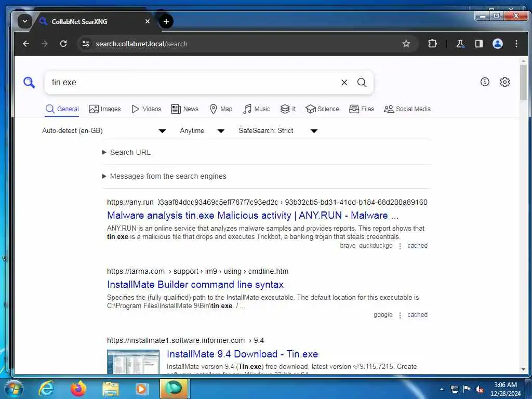Screen dimensions: 532x399
Task: Open options dots for ANY.RUN result
Action: click(400, 246)
